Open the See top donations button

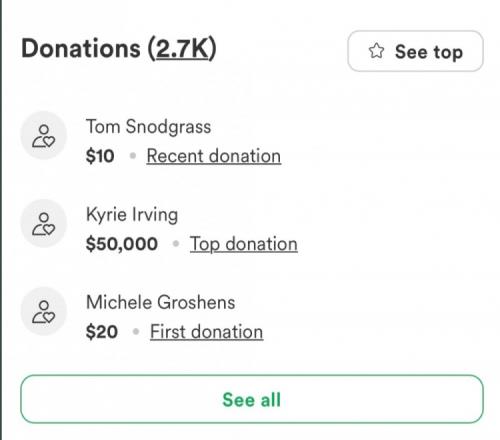click(x=415, y=51)
